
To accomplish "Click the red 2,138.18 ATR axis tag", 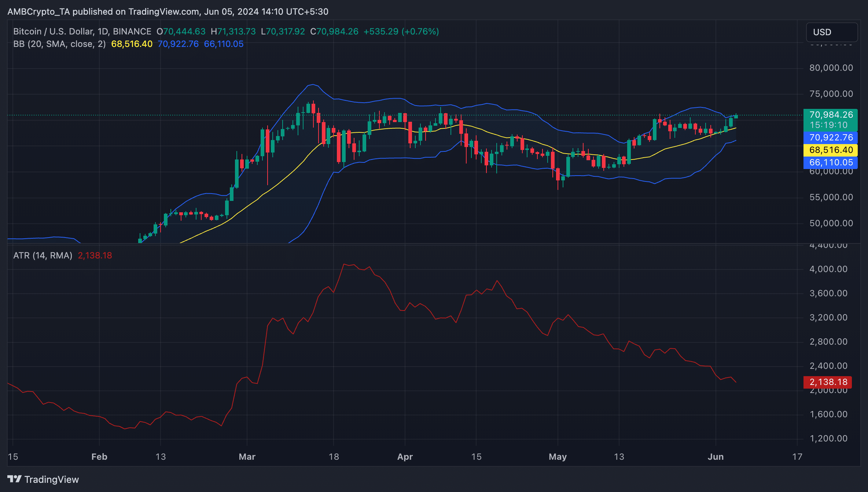I will (828, 382).
